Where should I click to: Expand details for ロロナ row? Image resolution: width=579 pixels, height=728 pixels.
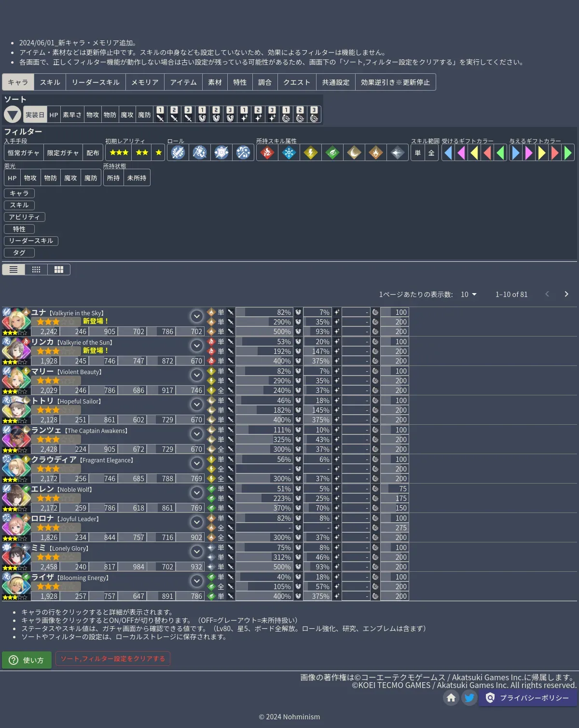click(197, 522)
